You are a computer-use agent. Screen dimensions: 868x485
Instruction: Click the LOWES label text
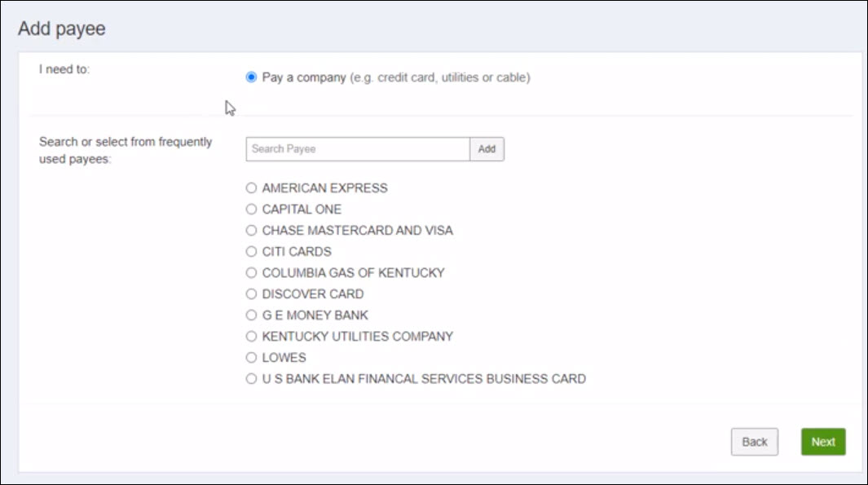click(x=284, y=358)
